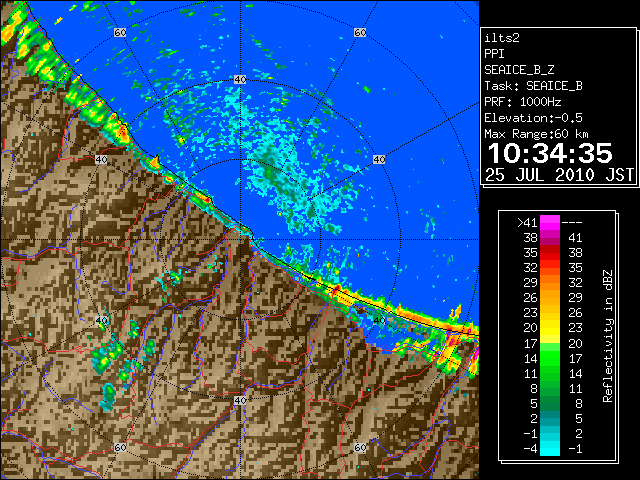Click the "PPI" scan type label

(x=494, y=54)
